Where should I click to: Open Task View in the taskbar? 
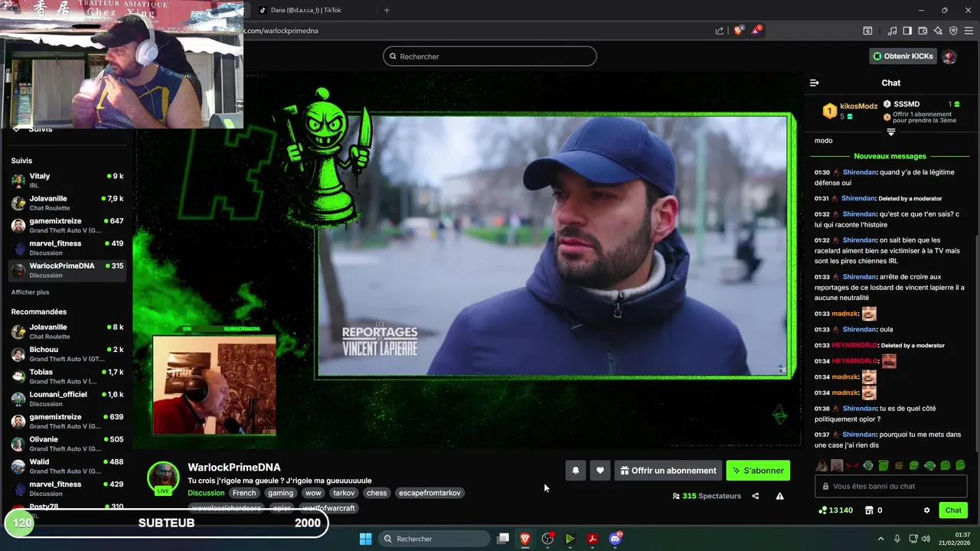click(x=503, y=539)
